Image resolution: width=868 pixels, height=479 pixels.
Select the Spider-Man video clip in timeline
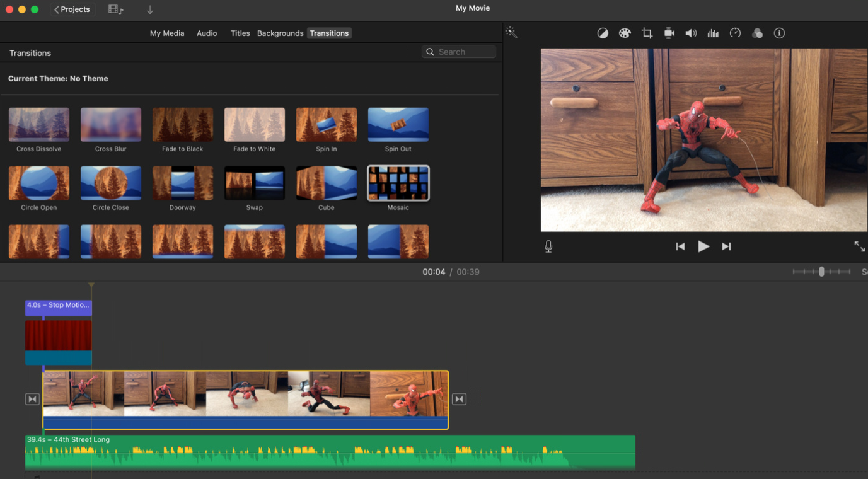245,400
